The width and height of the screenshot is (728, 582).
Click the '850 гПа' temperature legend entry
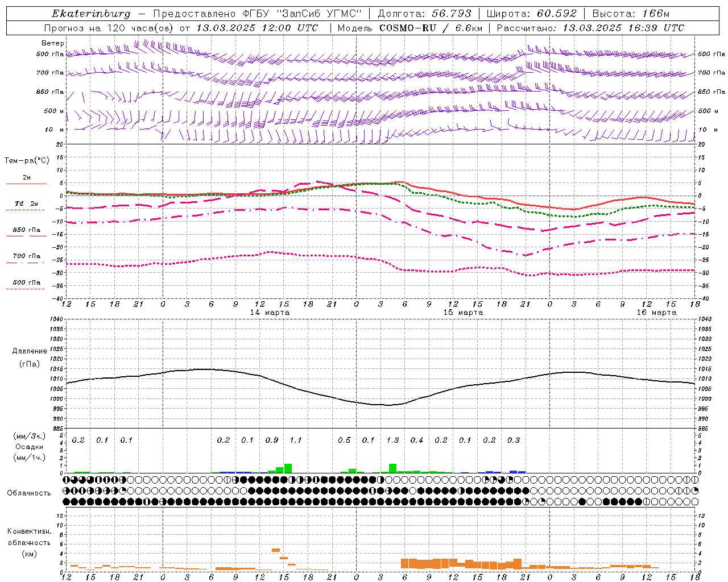point(27,230)
